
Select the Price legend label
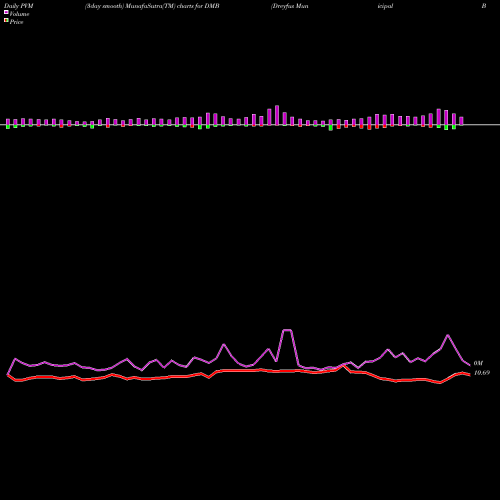tap(16, 22)
